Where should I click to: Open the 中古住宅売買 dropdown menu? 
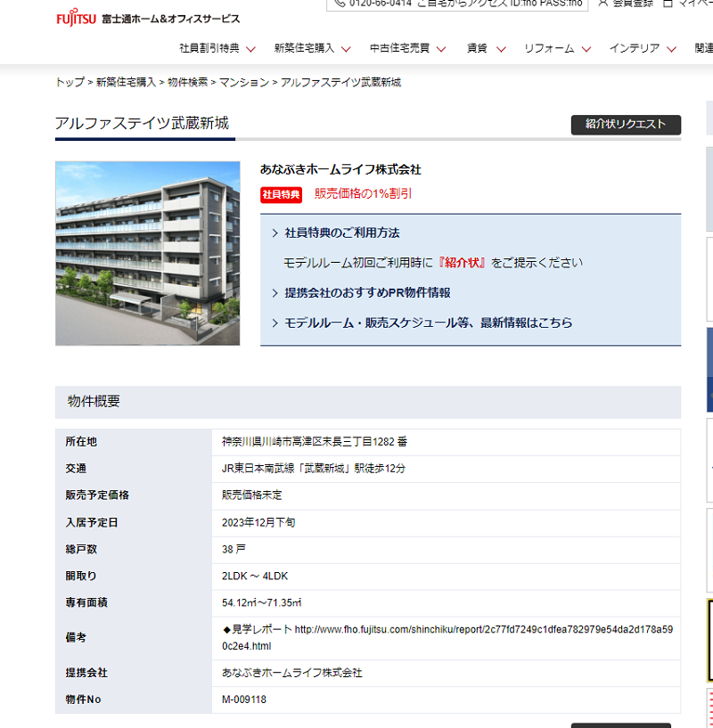[408, 48]
